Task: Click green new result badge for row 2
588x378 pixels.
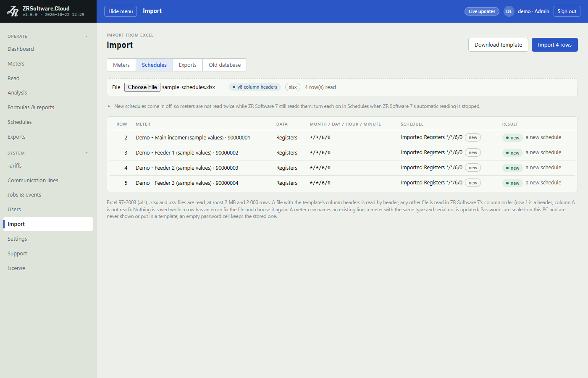Action: tap(512, 138)
